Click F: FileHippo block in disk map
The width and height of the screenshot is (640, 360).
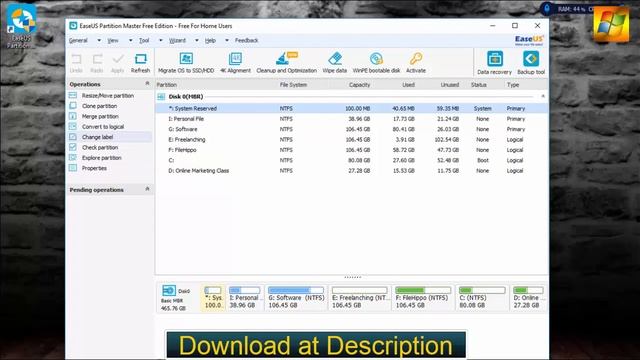tap(423, 298)
